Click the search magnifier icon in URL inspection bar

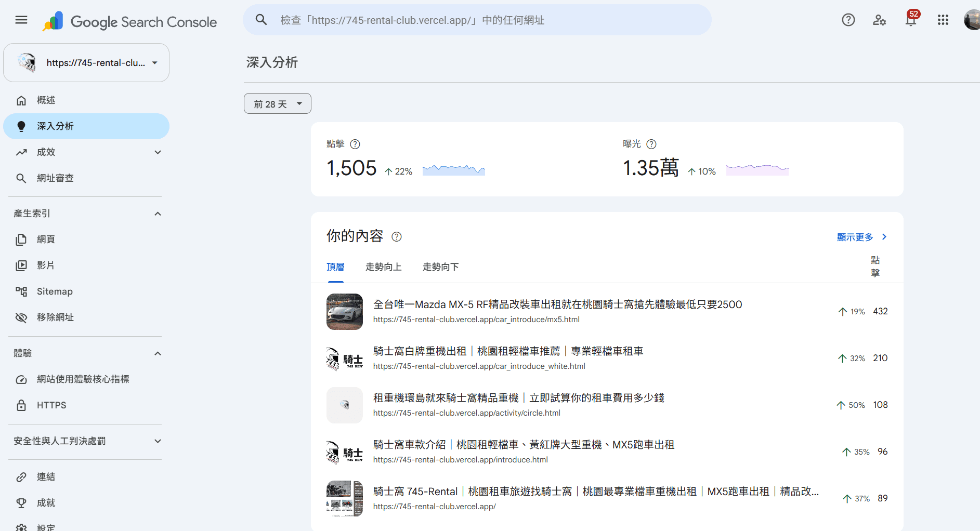pyautogui.click(x=261, y=20)
